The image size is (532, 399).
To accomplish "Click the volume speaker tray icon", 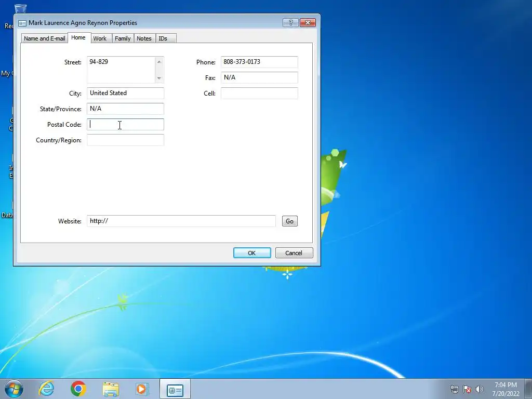I will [480, 389].
